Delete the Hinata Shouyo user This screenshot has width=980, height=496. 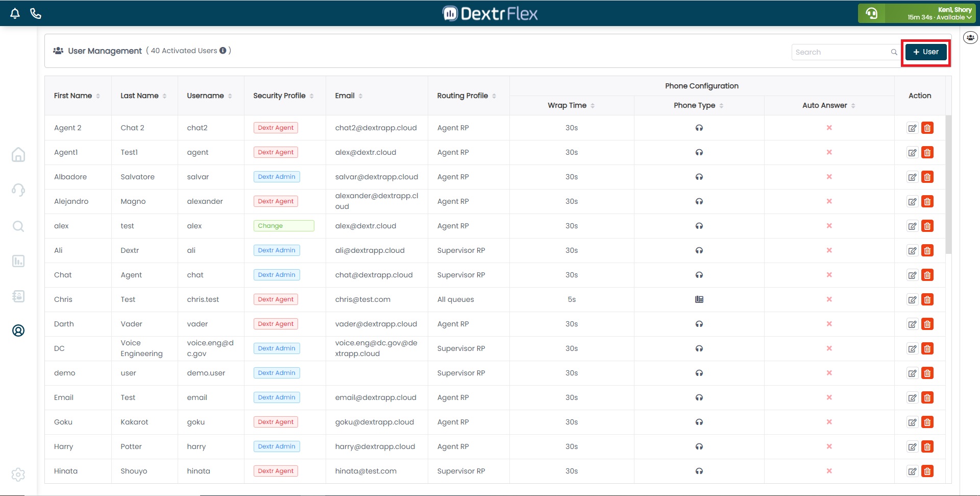(927, 471)
